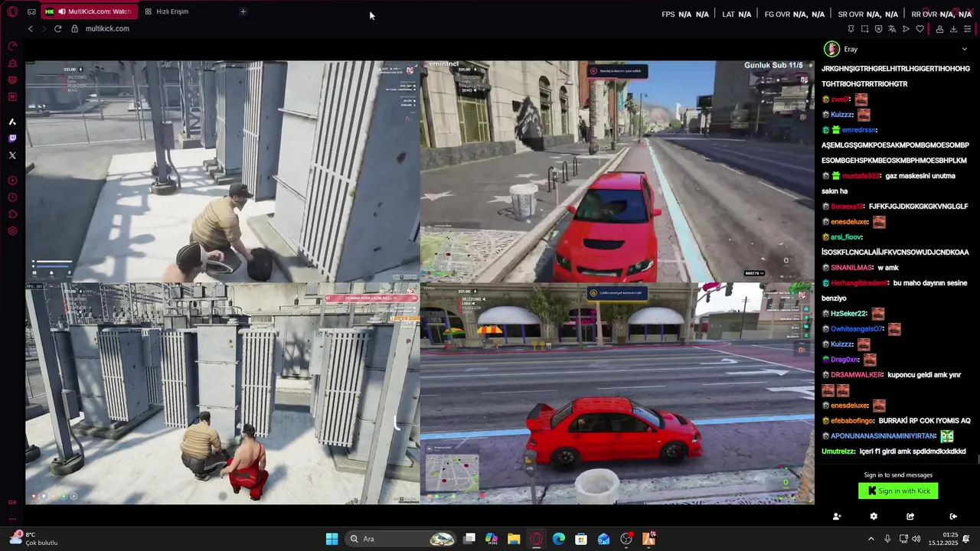Click chat username DR3AMWALKER
The height and width of the screenshot is (551, 980).
[856, 375]
